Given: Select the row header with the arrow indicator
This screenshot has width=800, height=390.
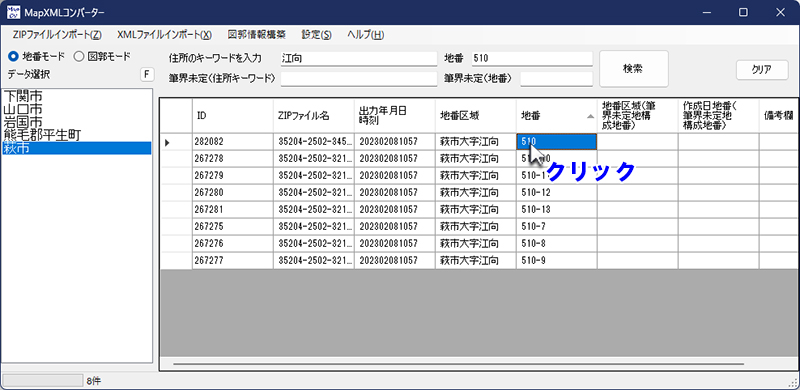Looking at the screenshot, I should click(x=177, y=142).
